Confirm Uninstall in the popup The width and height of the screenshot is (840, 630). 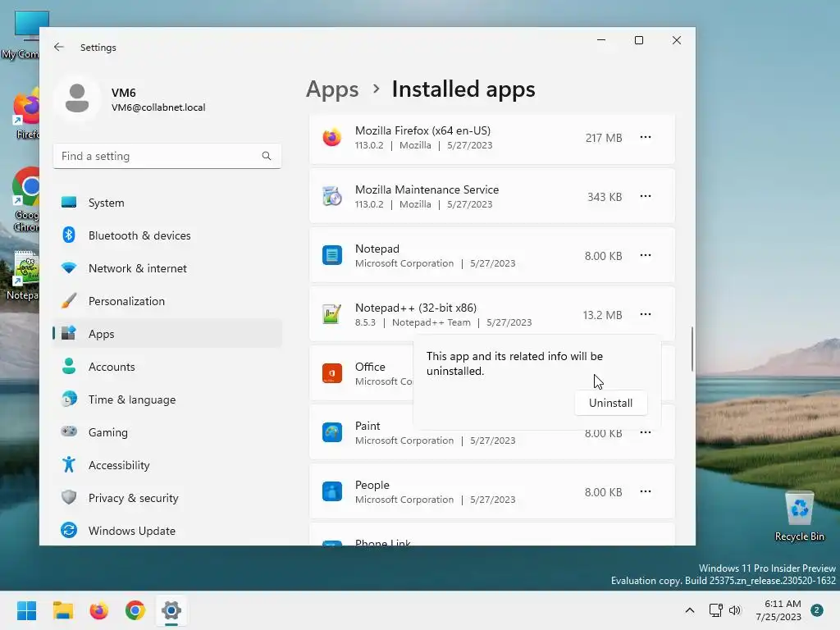click(610, 403)
